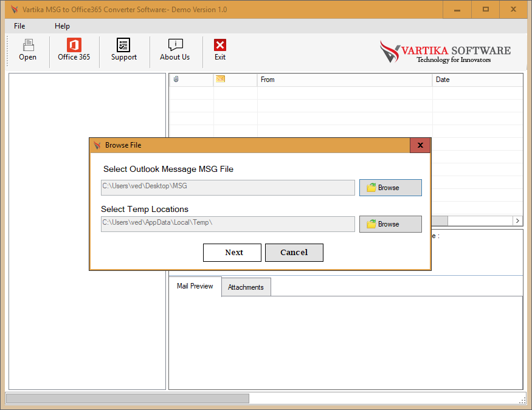This screenshot has height=410, width=532.
Task: Browse for the temp location
Action: [390, 224]
